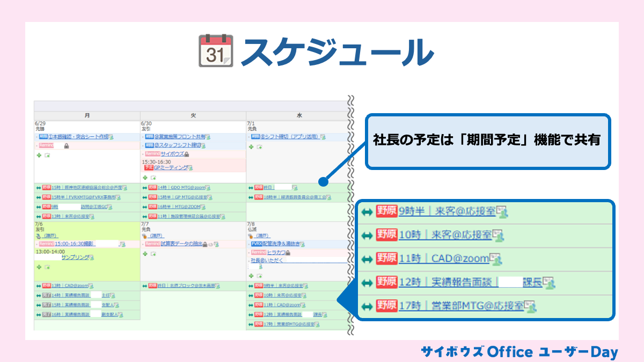644x362 pixels.
Task: Click the calendar 31 icon in the slide title
Action: pos(216,50)
